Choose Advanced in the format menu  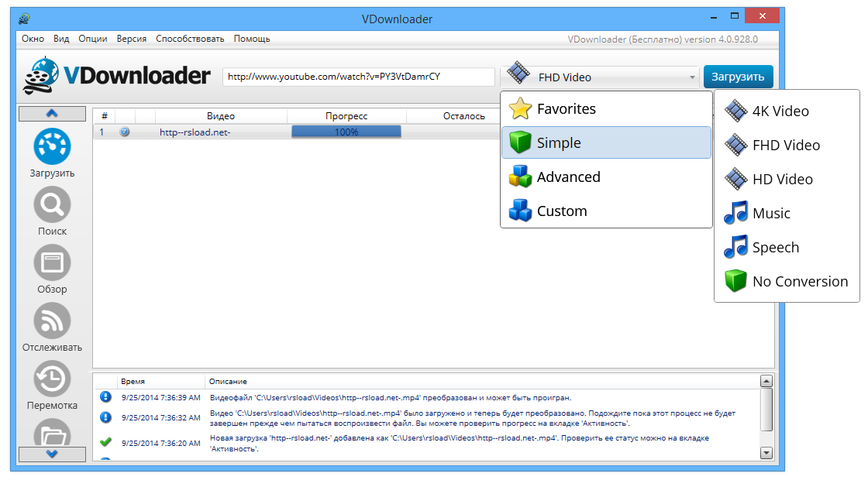(x=606, y=177)
